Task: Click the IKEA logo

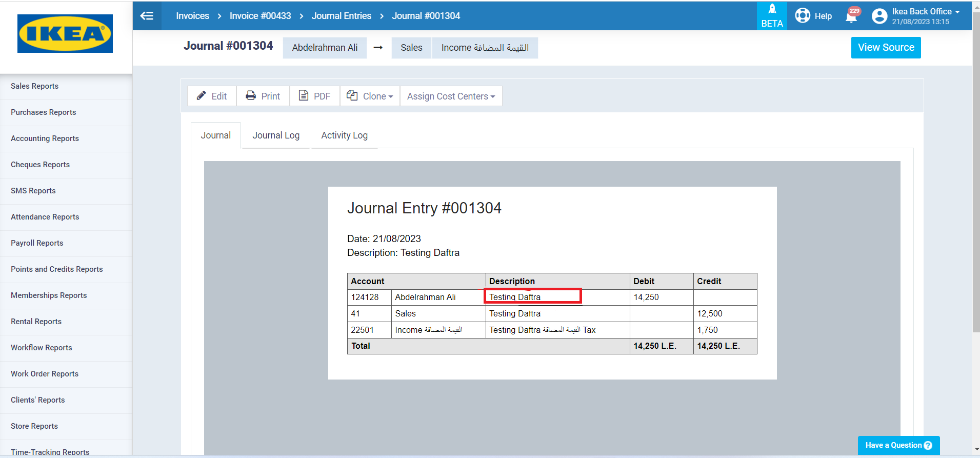Action: (x=65, y=33)
